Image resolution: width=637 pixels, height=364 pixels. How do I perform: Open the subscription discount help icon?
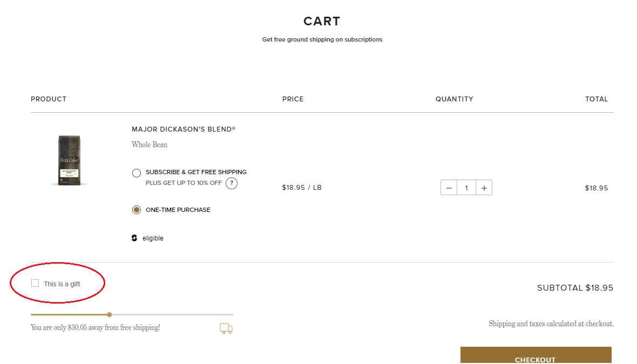tap(232, 183)
